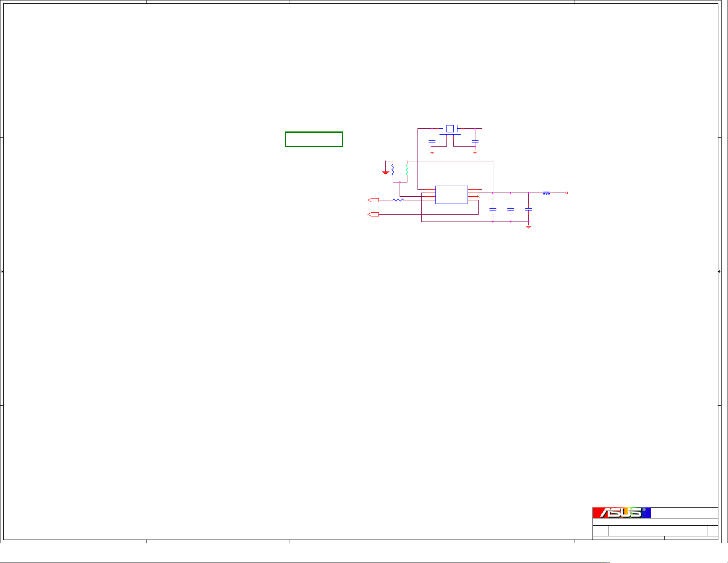
Task: Click ground symbol under right crystal capacitor
Action: click(475, 151)
